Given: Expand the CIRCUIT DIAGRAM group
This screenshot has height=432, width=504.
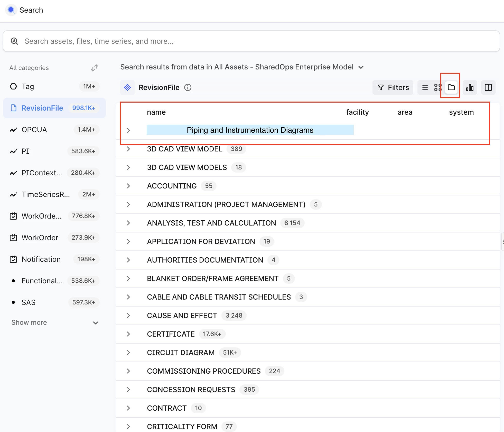Looking at the screenshot, I should [128, 353].
